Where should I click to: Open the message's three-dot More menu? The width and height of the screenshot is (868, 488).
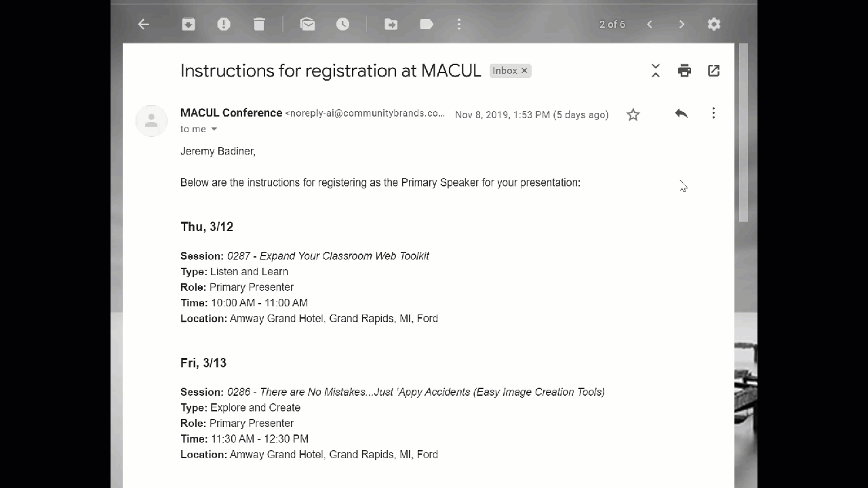713,113
